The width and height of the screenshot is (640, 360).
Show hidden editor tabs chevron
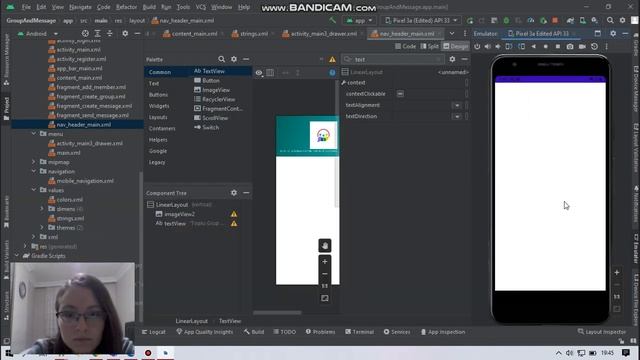452,33
